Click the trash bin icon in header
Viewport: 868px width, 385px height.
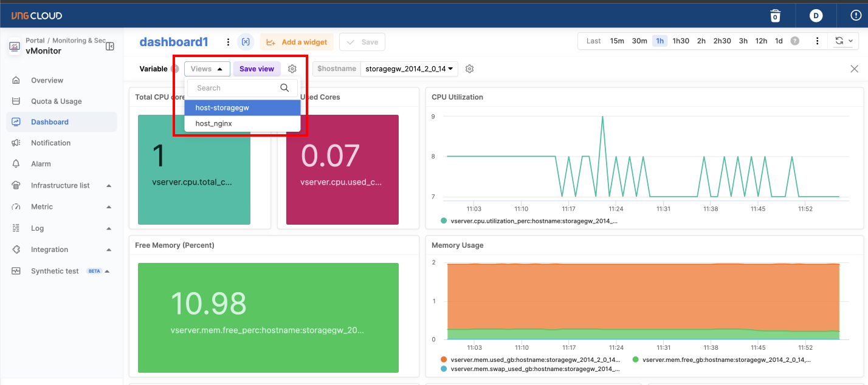click(x=775, y=16)
